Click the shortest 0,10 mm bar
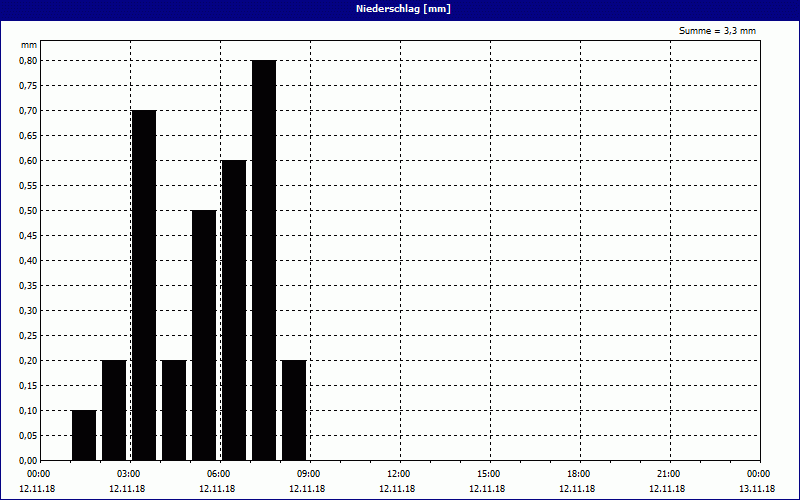Viewport: 800px width, 500px height. (84, 435)
